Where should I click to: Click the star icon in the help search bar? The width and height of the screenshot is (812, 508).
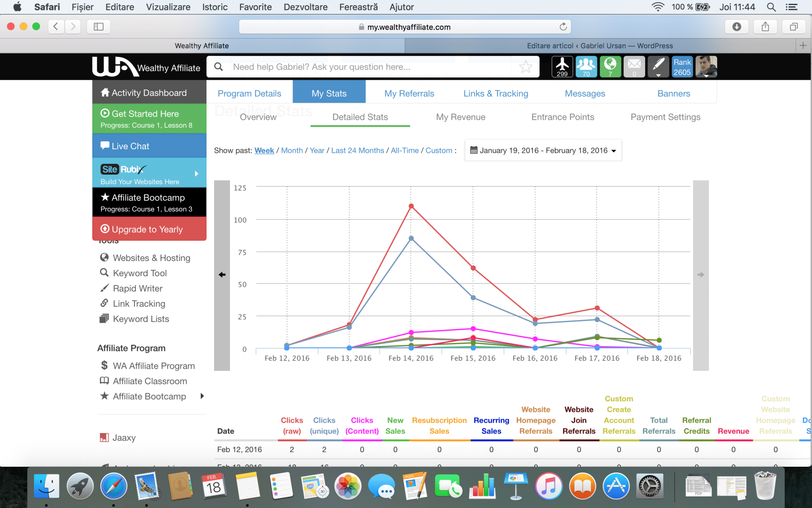526,67
